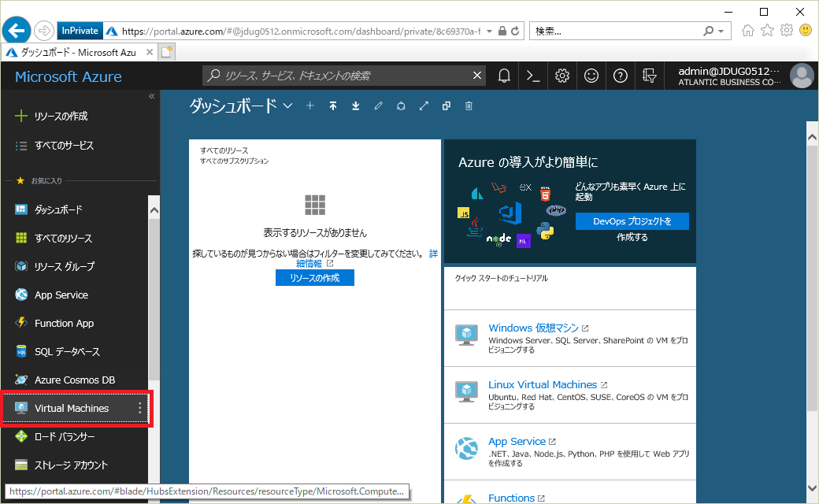This screenshot has height=504, width=819.
Task: Close the ダッシュボード browser tab
Action: [150, 52]
